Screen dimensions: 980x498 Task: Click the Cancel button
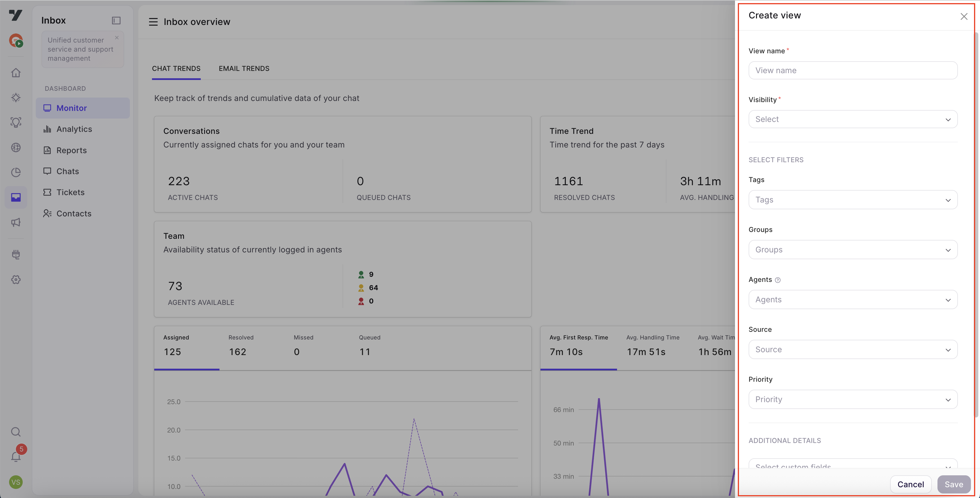(x=910, y=484)
